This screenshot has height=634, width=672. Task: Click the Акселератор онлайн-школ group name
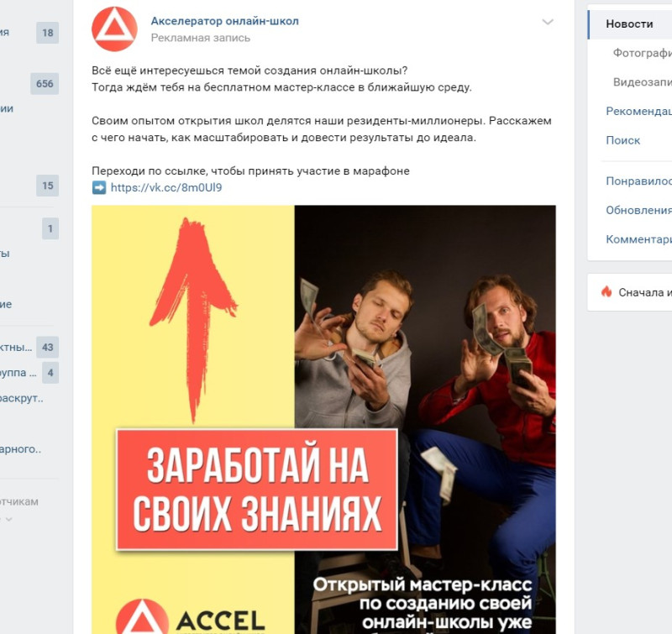click(224, 21)
